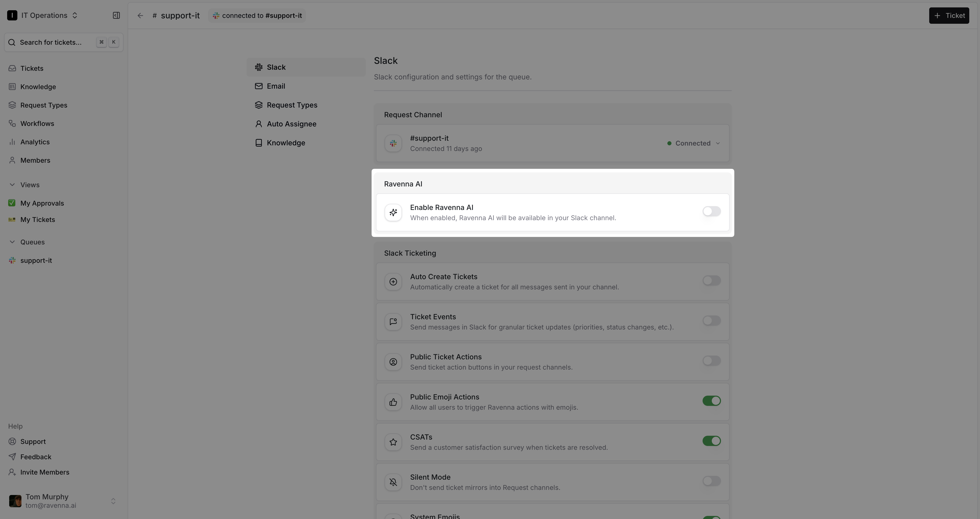This screenshot has height=519, width=980.
Task: Click the Public Emoji Actions thumbs-up icon
Action: 393,402
